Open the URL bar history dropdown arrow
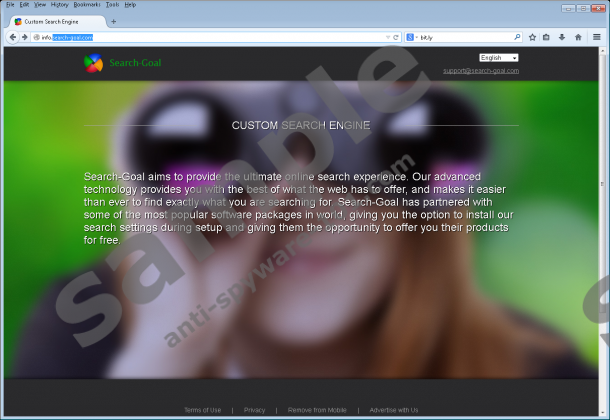Image resolution: width=610 pixels, height=420 pixels. click(387, 37)
